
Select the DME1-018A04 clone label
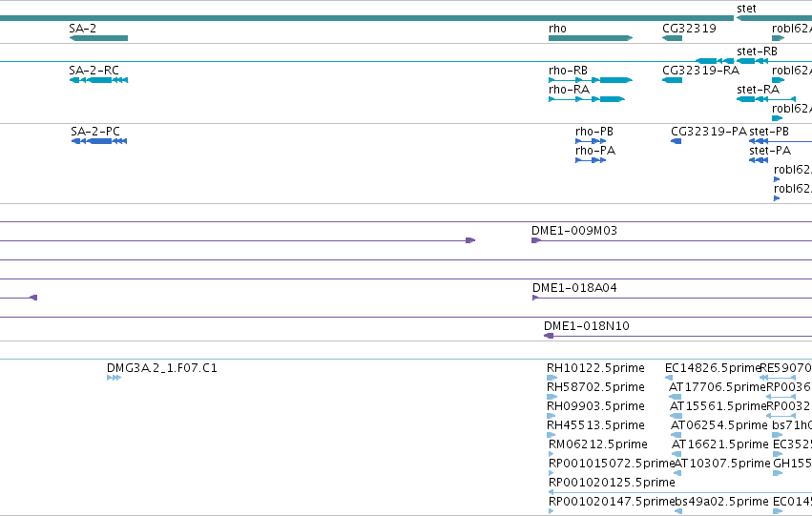(x=574, y=288)
